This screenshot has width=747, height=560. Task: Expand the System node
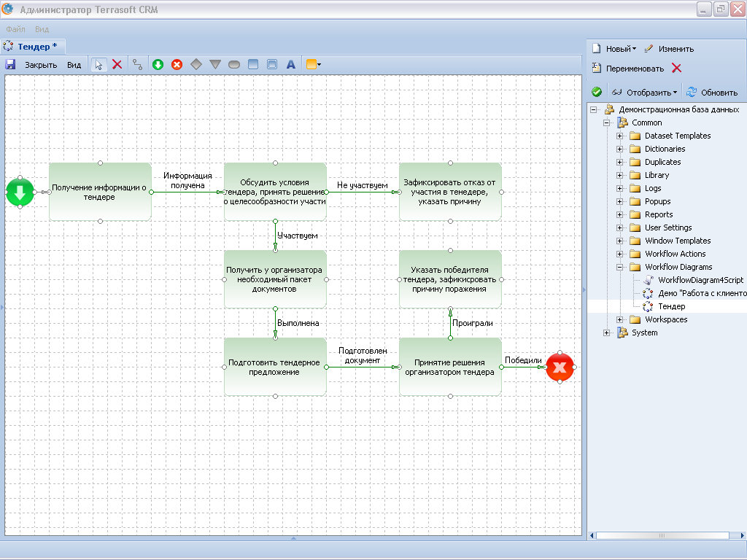click(606, 332)
